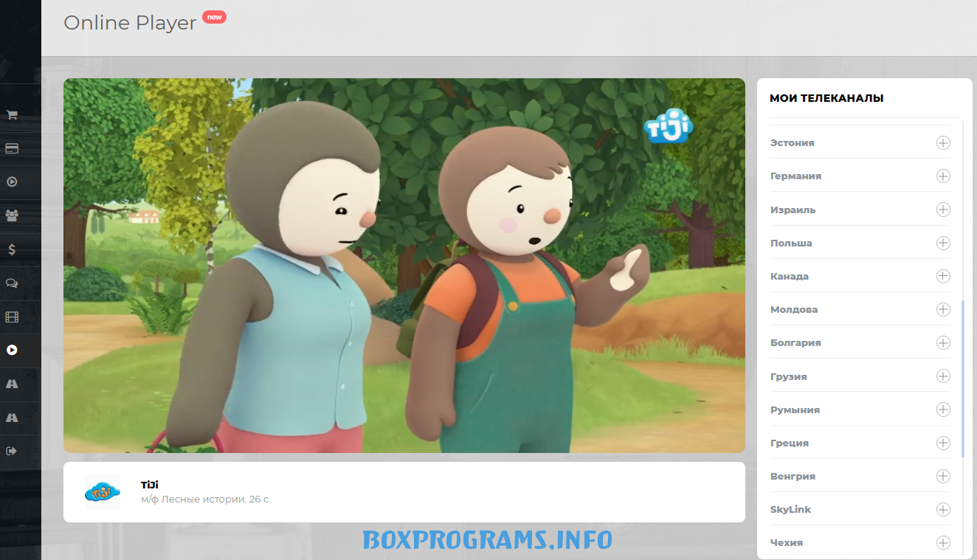
Task: Open the users group icon
Action: [x=12, y=215]
